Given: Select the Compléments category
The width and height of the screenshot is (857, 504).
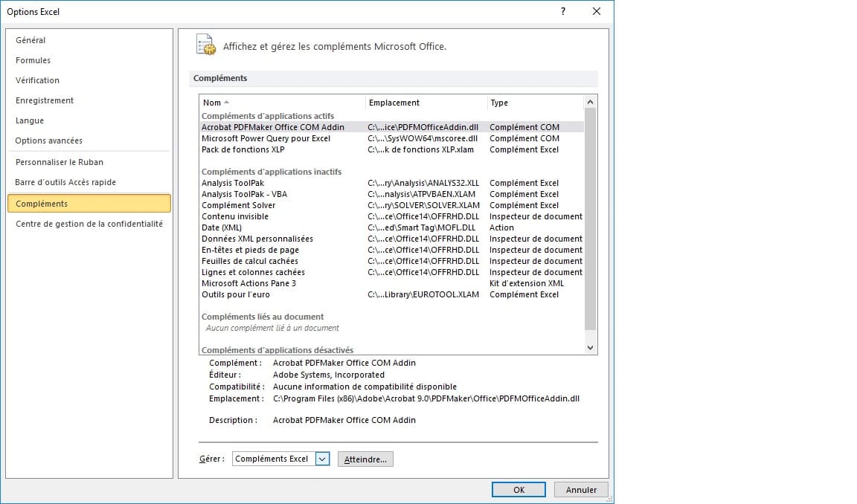Looking at the screenshot, I should 89,204.
